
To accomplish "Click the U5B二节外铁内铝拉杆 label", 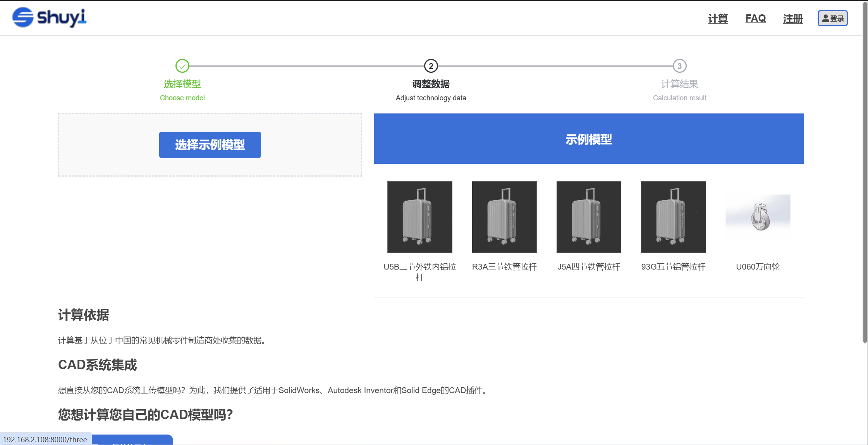I will pos(419,271).
